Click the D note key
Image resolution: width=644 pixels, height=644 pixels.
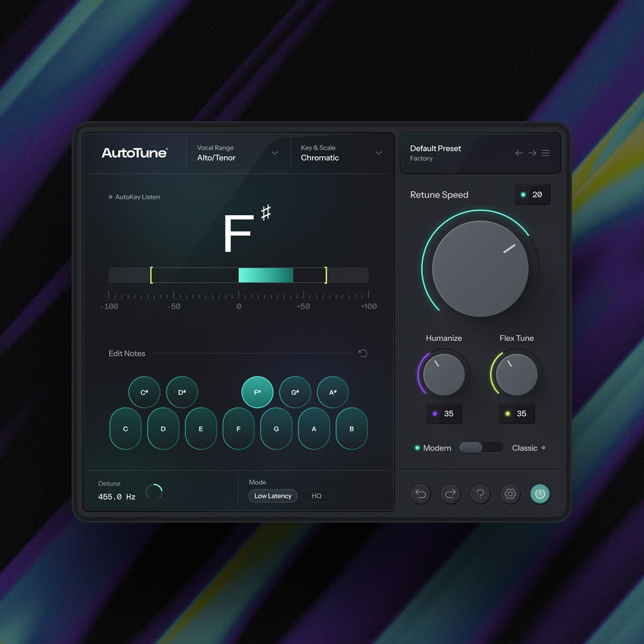tap(163, 429)
